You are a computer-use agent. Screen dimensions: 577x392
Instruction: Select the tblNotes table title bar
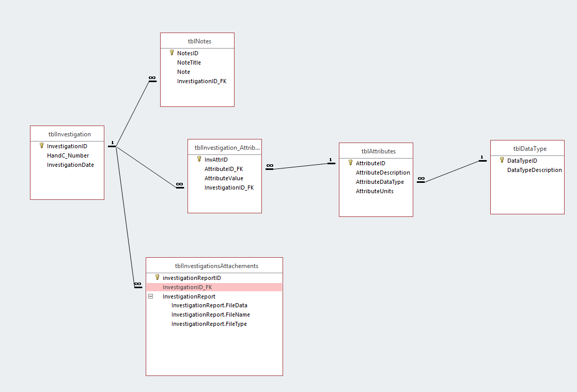(197, 41)
